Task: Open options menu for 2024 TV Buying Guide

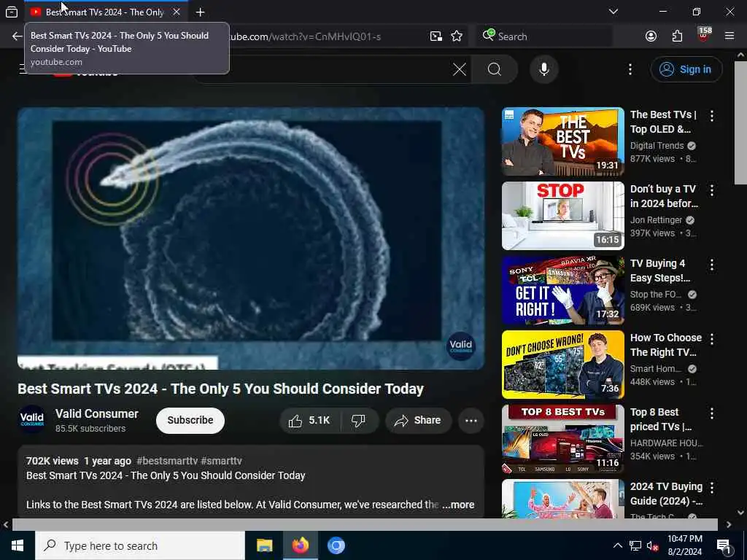Action: (712, 488)
